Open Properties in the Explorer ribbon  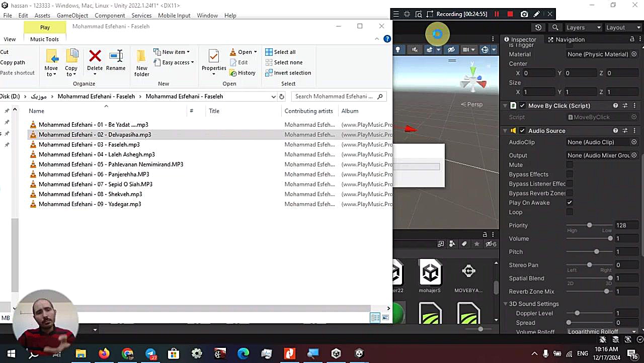point(214,63)
